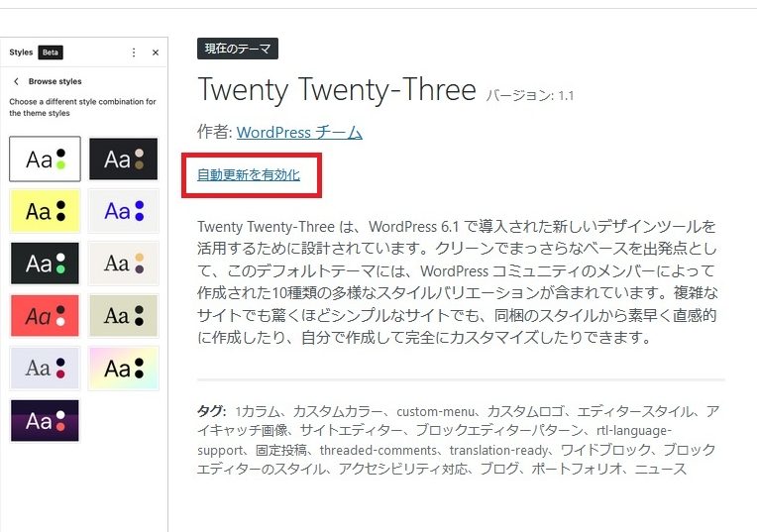This screenshot has height=532, width=757.
Task: Click the 現在のテーマ badge
Action: pos(238,49)
